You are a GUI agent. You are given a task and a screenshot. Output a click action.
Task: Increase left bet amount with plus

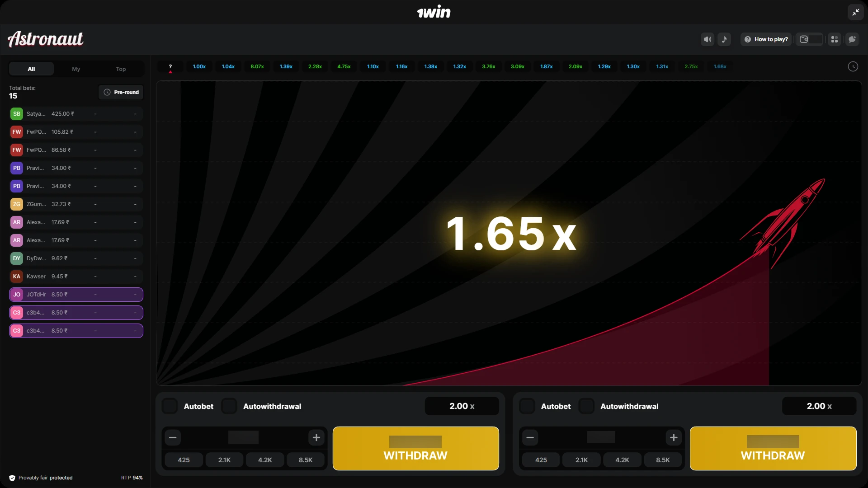pos(316,437)
